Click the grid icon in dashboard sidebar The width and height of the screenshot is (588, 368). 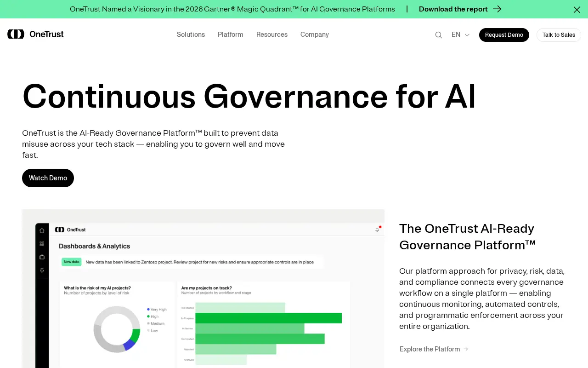pos(42,244)
